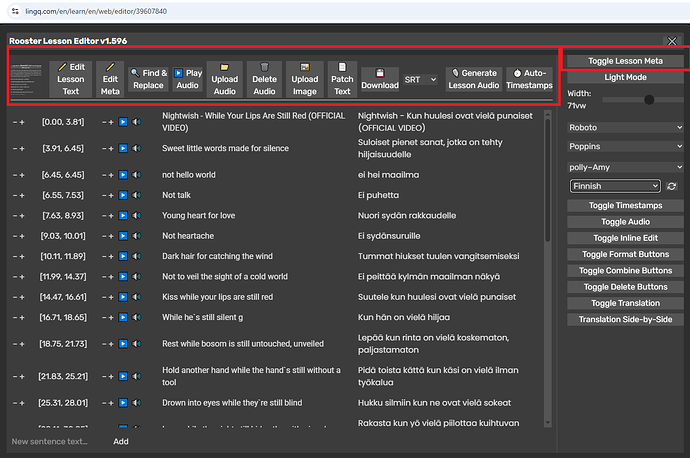This screenshot has height=458, width=690.
Task: Open the SRT format dropdown
Action: (420, 80)
